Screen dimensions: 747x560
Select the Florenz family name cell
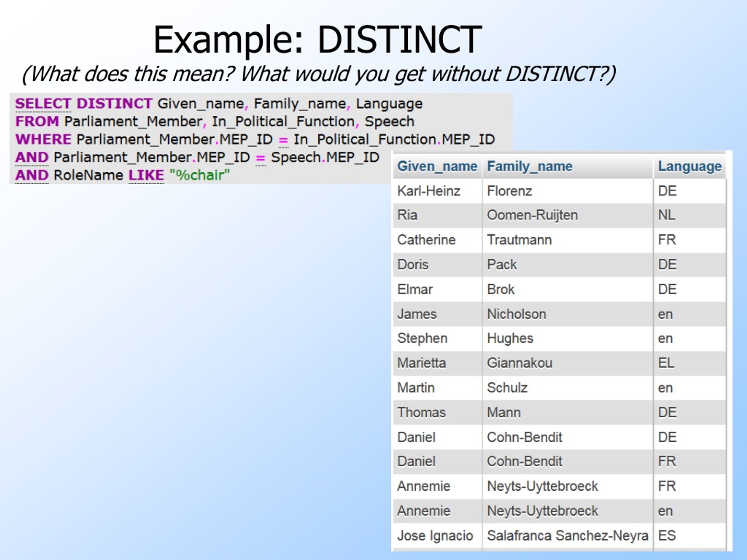pyautogui.click(x=567, y=191)
